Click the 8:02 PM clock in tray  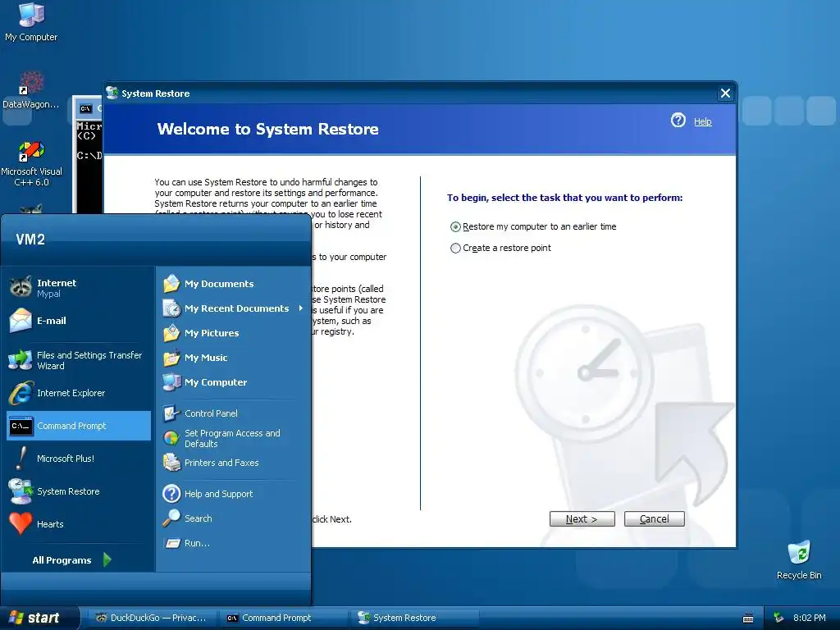[x=809, y=618]
